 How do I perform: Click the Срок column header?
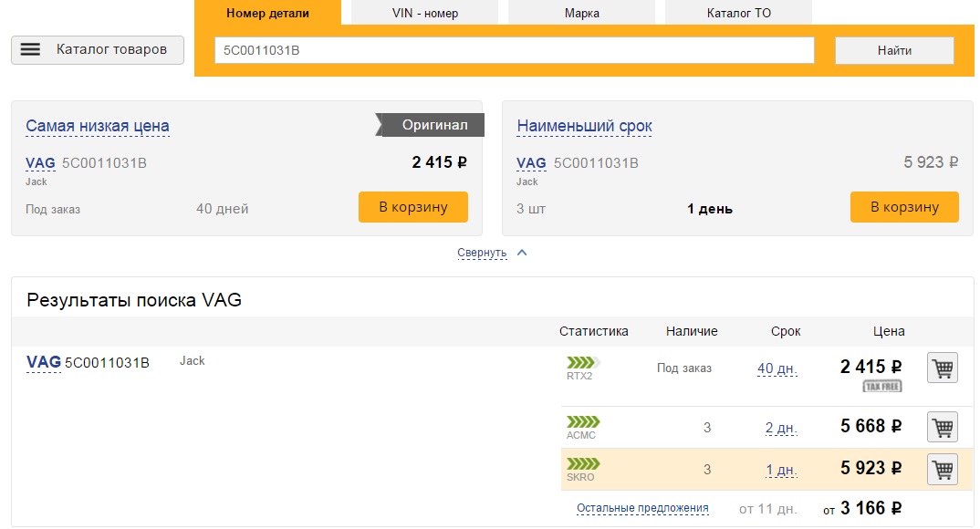(786, 331)
